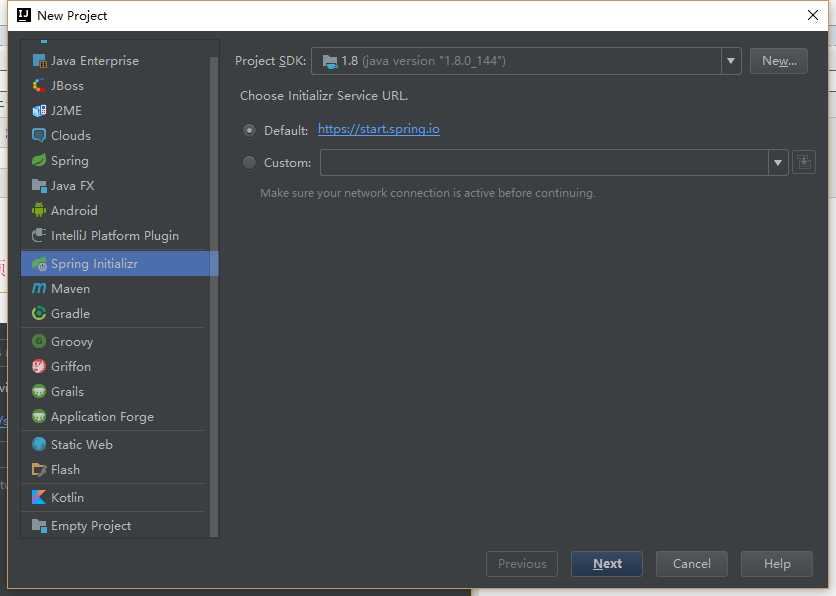The image size is (836, 596).
Task: Expand the Custom URL dropdown arrow
Action: 778,162
